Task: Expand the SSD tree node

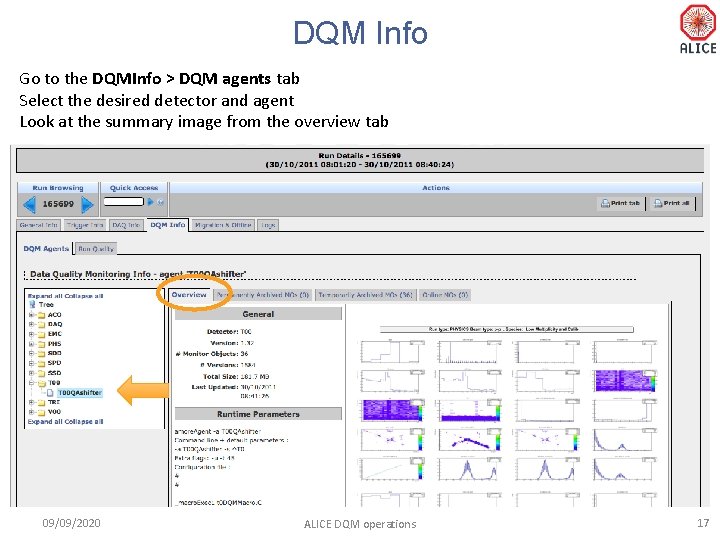Action: pyautogui.click(x=31, y=373)
